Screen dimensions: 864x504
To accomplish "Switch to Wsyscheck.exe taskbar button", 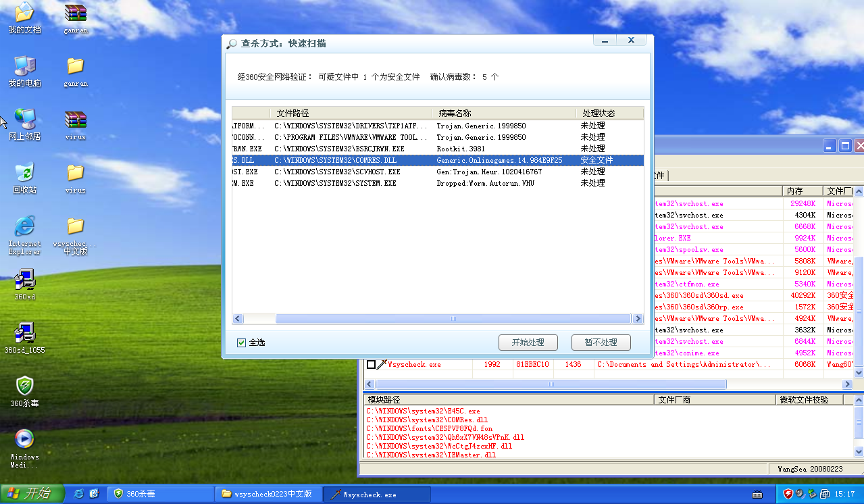I will pos(376,494).
